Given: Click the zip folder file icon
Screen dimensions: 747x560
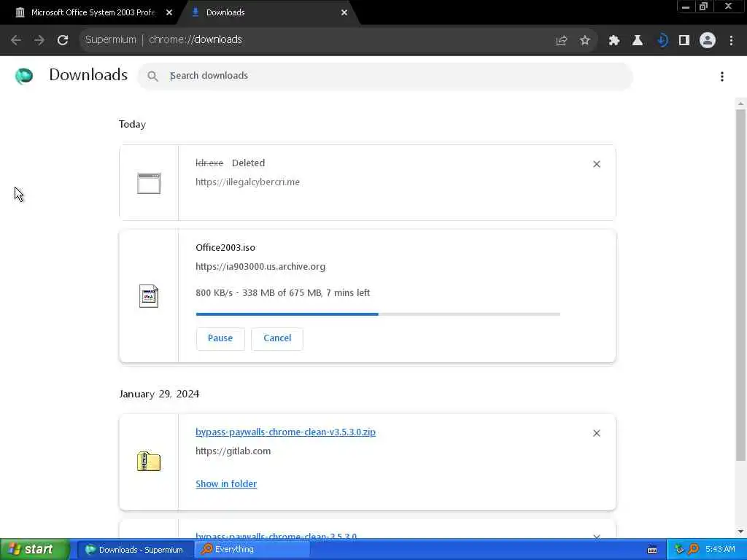Looking at the screenshot, I should click(149, 461).
